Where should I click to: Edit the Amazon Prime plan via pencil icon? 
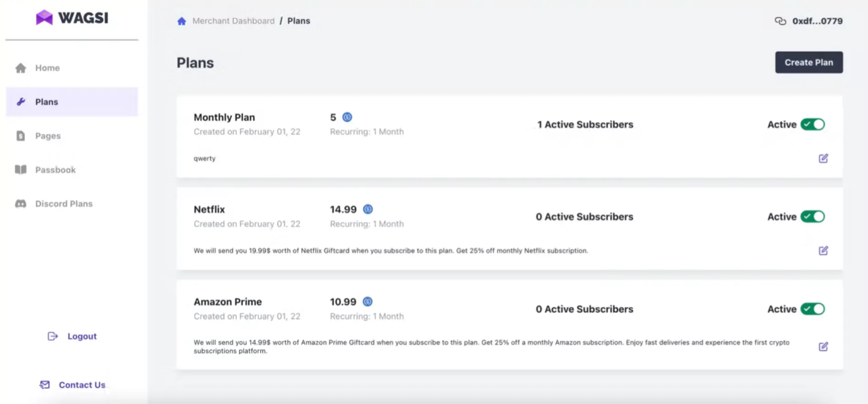(823, 347)
